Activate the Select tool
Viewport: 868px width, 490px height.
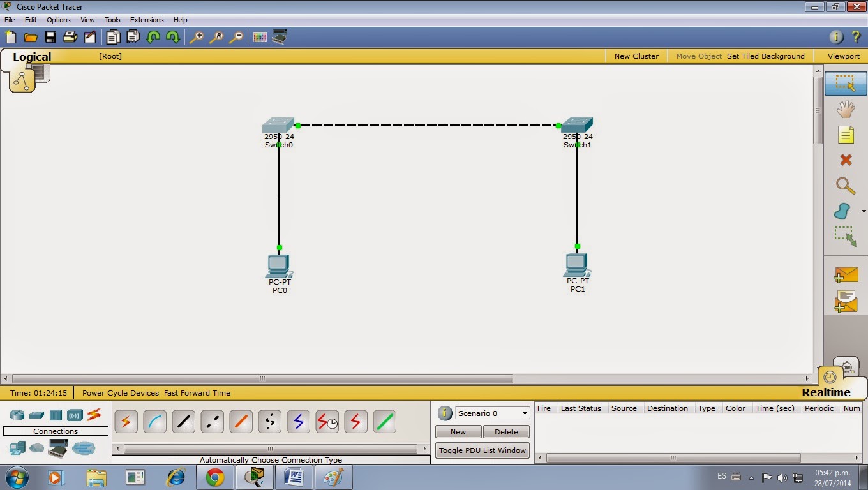click(845, 83)
